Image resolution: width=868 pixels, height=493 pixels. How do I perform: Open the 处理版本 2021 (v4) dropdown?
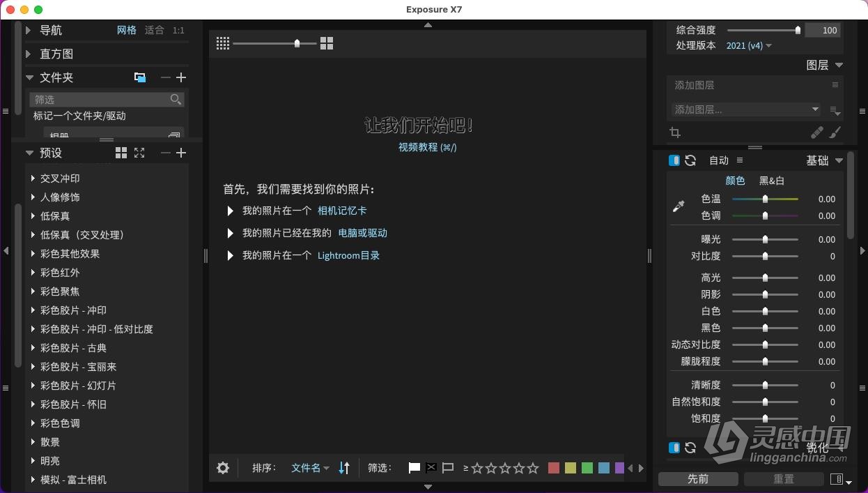(749, 45)
